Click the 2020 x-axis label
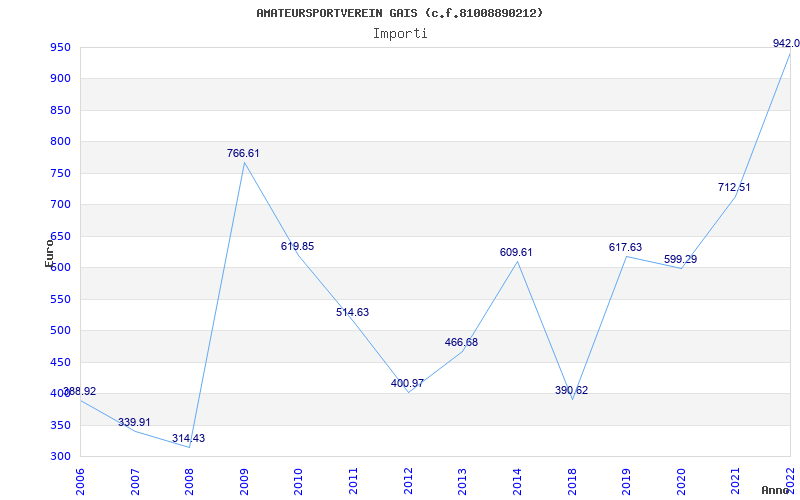Screen dimensions: 800x500 click(x=681, y=482)
